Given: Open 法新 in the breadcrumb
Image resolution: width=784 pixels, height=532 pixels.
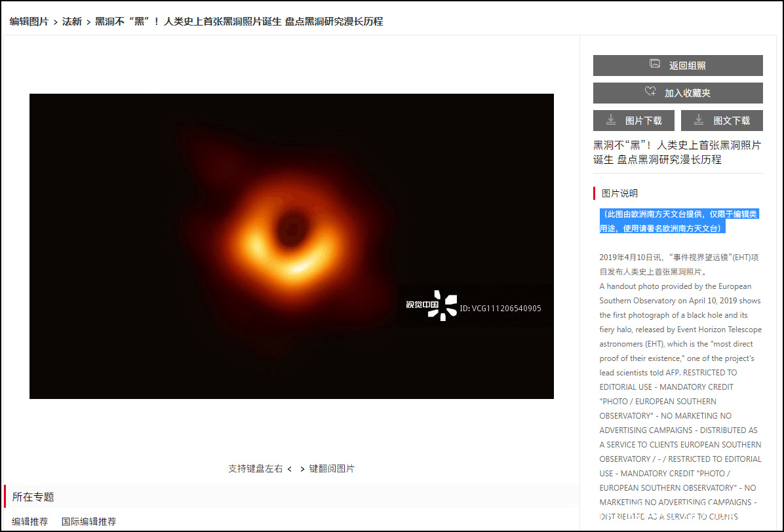Looking at the screenshot, I should coord(72,22).
